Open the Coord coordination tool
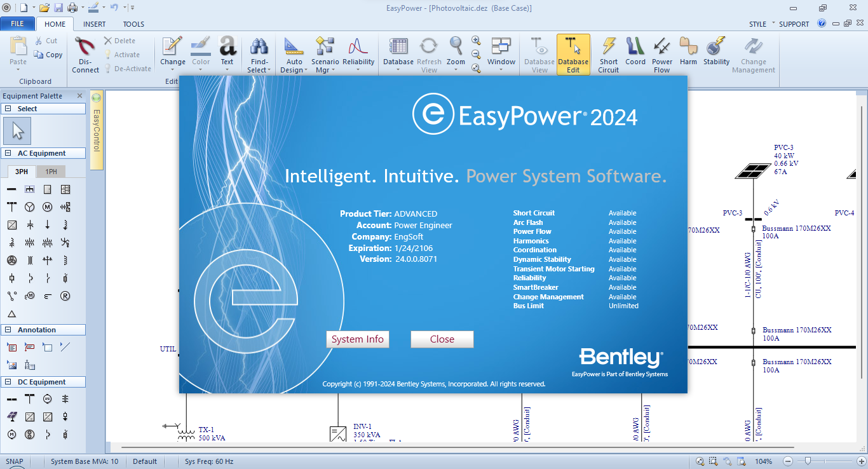The width and height of the screenshot is (868, 469). (x=635, y=51)
